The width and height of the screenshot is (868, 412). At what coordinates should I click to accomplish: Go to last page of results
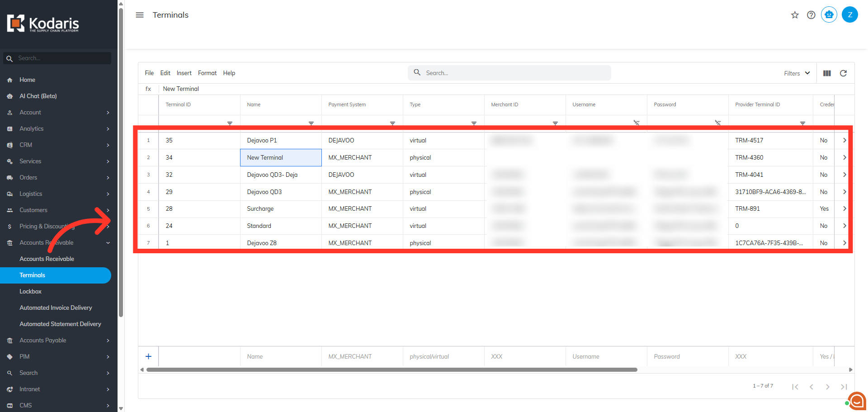pos(844,387)
